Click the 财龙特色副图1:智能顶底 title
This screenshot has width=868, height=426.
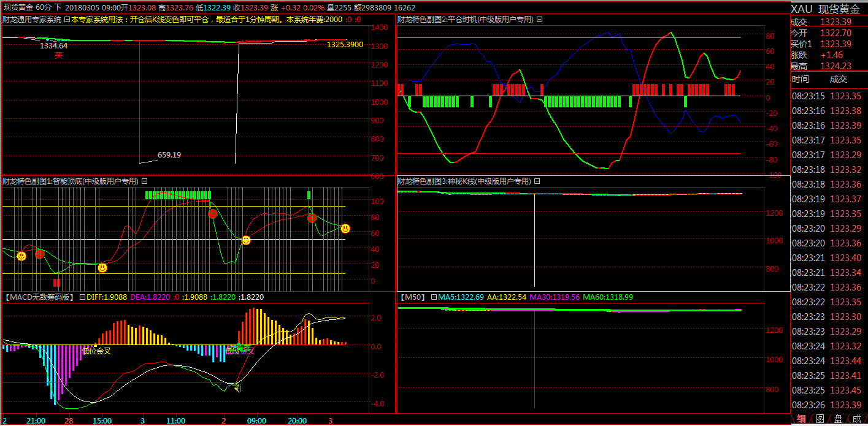coord(71,181)
